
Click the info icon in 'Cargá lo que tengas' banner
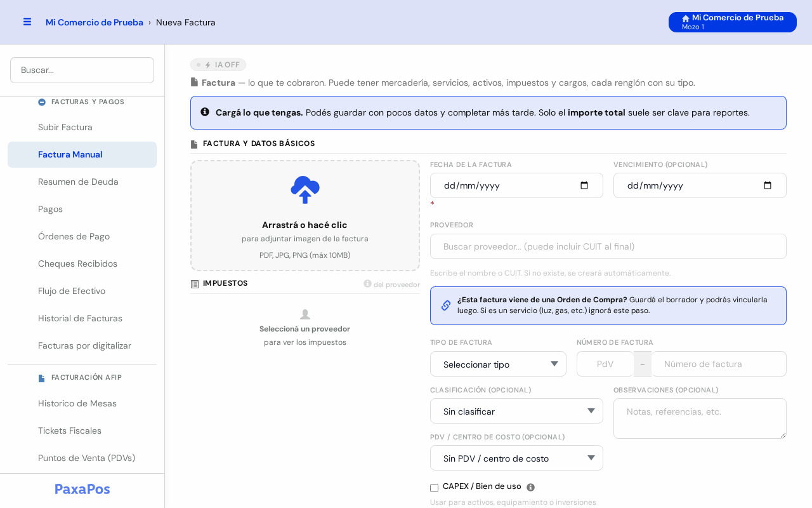pyautogui.click(x=205, y=112)
